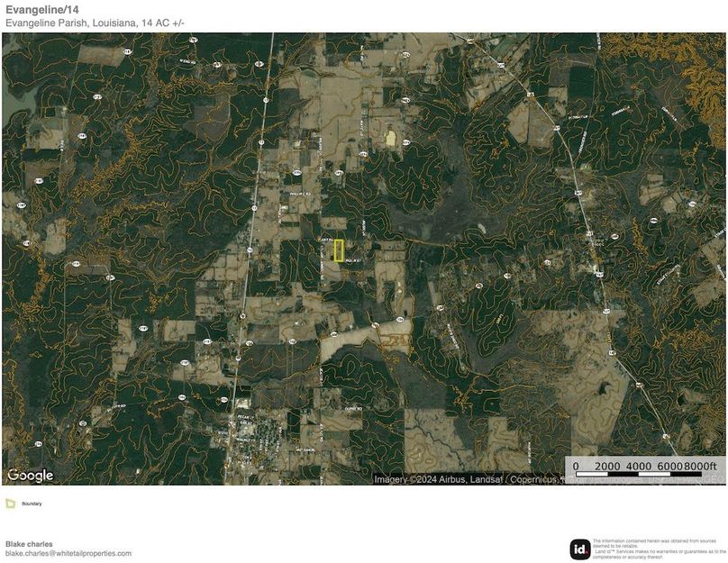Open blake.charles@whitetailproperties.com email link
The image size is (728, 563).
(x=67, y=554)
